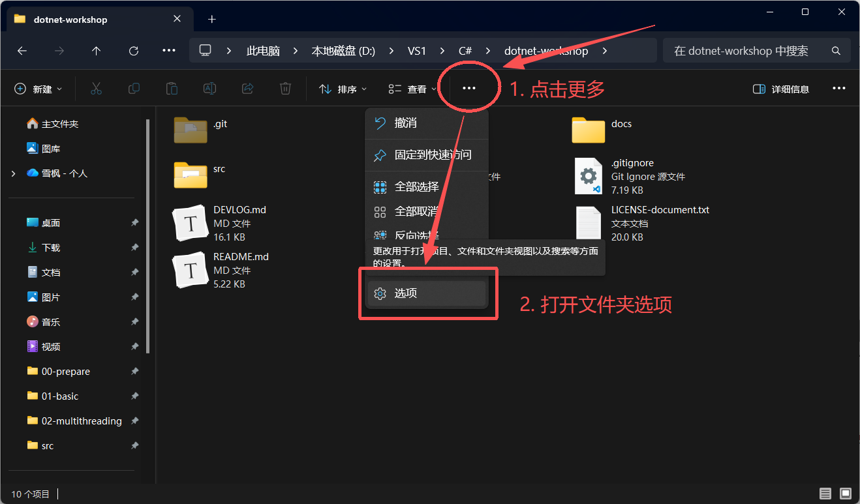860x504 pixels.
Task: Expand chevron after 此电脑 in address bar
Action: (296, 51)
